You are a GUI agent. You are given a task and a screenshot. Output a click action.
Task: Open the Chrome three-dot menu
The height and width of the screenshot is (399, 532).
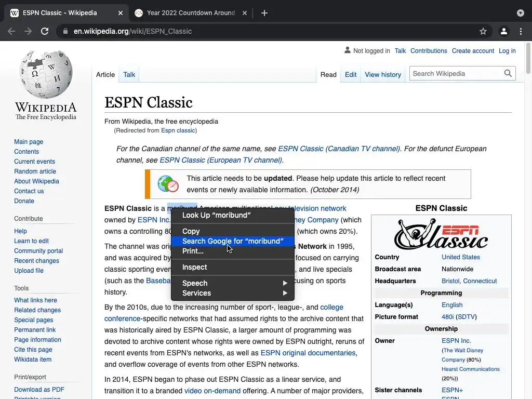coord(521,31)
